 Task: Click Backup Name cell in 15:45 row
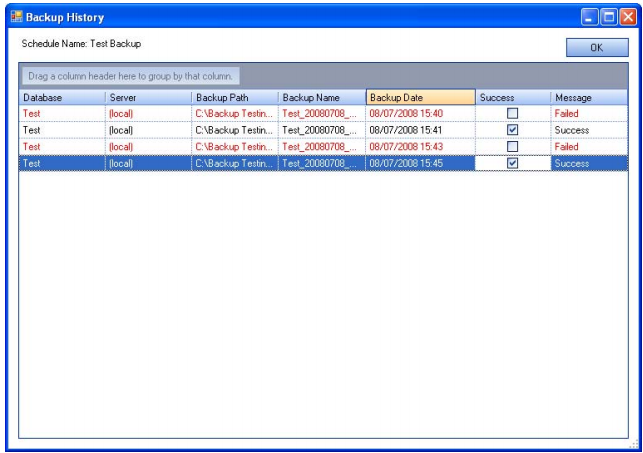[x=322, y=163]
